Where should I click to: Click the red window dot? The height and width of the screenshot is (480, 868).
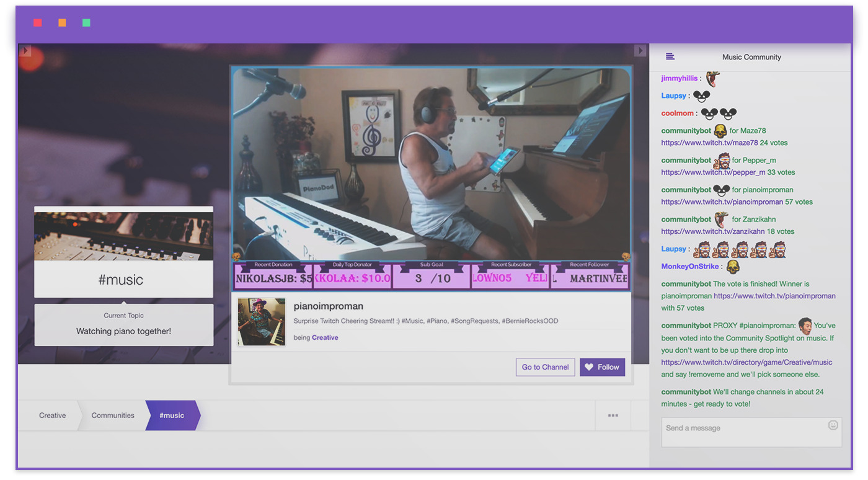click(x=38, y=22)
